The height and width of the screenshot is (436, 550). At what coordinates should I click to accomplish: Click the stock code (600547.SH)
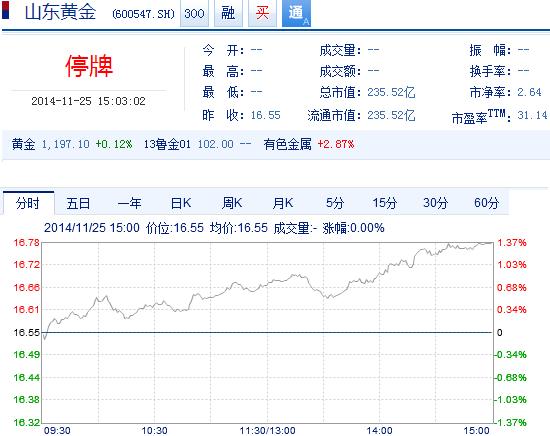pos(143,14)
